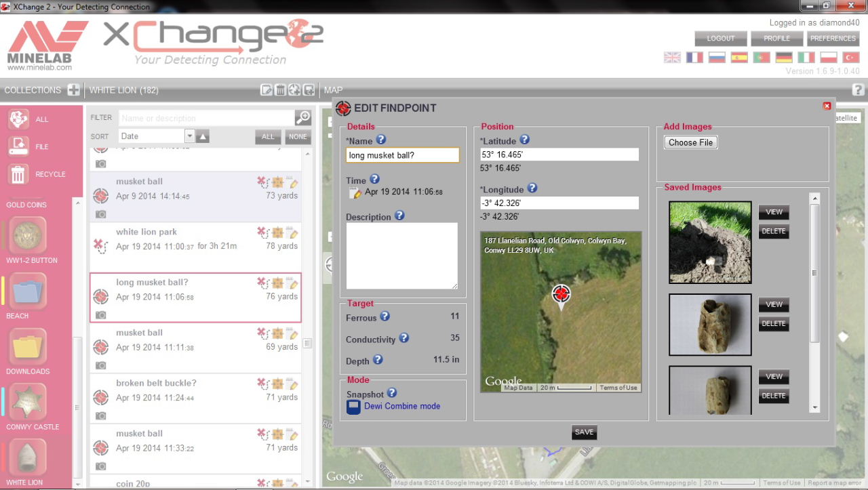This screenshot has height=490, width=868.
Task: Click the Choose File button
Action: (691, 142)
